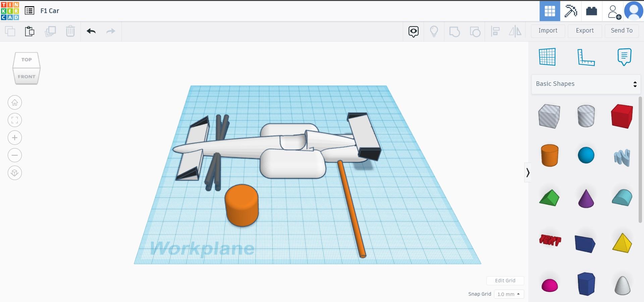Viewport: 644px width, 302px height.
Task: Click the F1 Car design name
Action: (x=50, y=11)
